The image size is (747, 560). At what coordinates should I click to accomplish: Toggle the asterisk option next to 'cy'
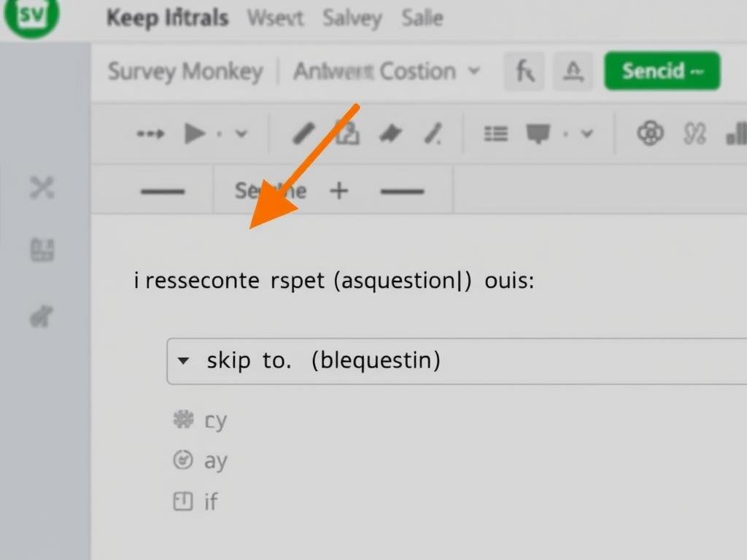tap(182, 419)
